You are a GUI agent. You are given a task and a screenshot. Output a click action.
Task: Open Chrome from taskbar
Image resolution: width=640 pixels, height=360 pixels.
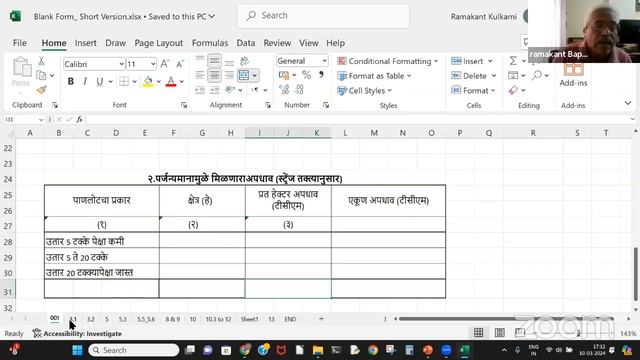click(x=373, y=350)
